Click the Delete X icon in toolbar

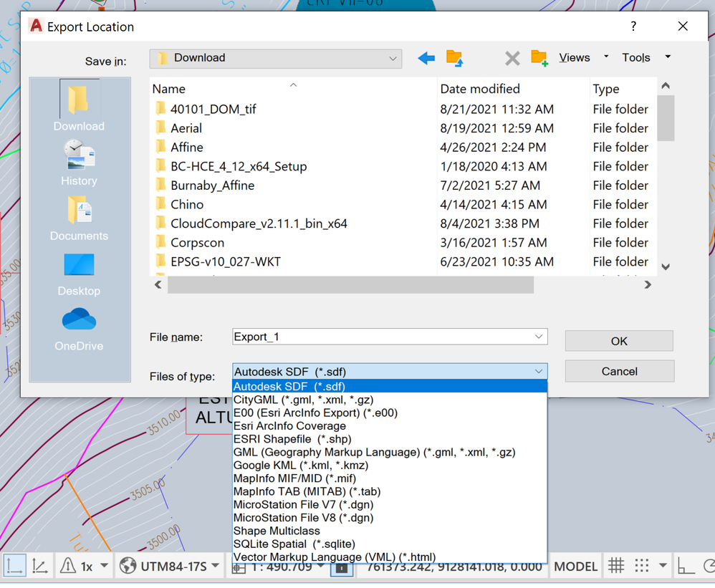(512, 58)
